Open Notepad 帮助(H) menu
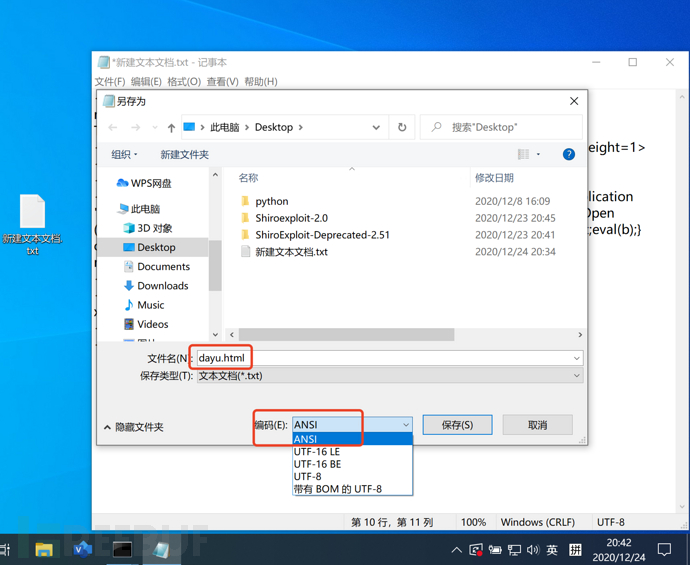Screen dimensions: 690x565 point(261,82)
